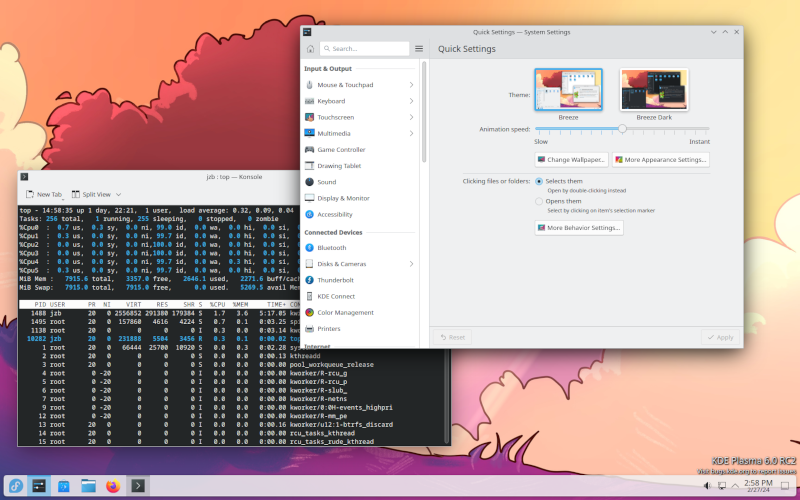Launch Firefox from the taskbar
Image resolution: width=800 pixels, height=500 pixels.
(x=113, y=486)
